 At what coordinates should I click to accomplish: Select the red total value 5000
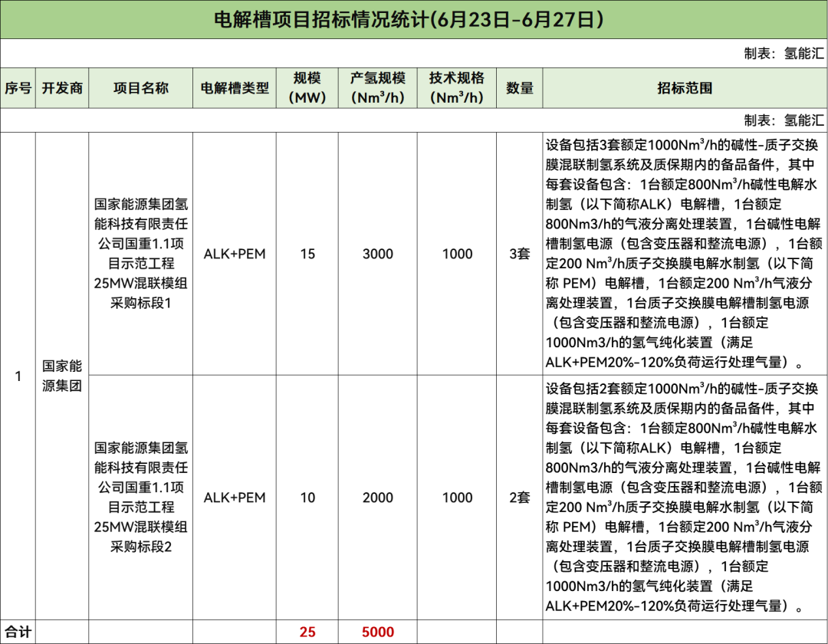[378, 632]
